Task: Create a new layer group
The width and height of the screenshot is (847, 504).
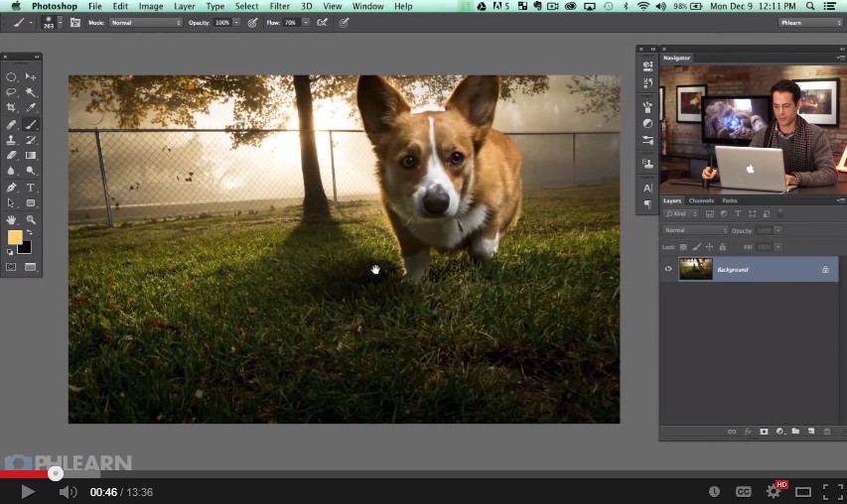Action: pos(795,432)
